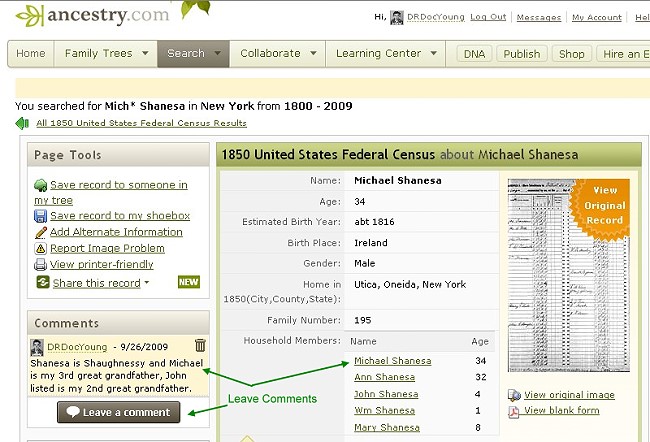Click the shoebox floppy disk icon
650x442 pixels.
click(x=40, y=216)
